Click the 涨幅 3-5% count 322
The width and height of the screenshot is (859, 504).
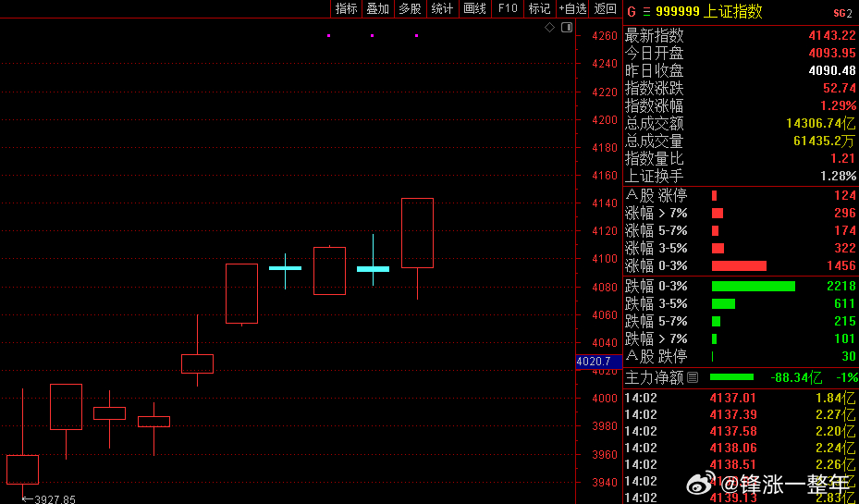(845, 248)
